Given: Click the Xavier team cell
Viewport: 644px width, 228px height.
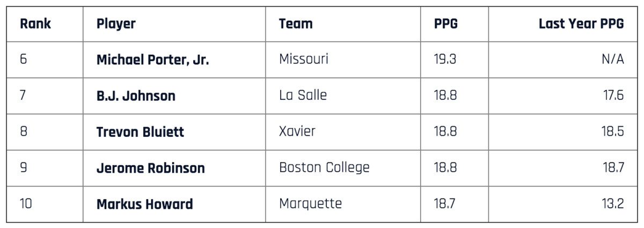Looking at the screenshot, I should click(x=297, y=131).
